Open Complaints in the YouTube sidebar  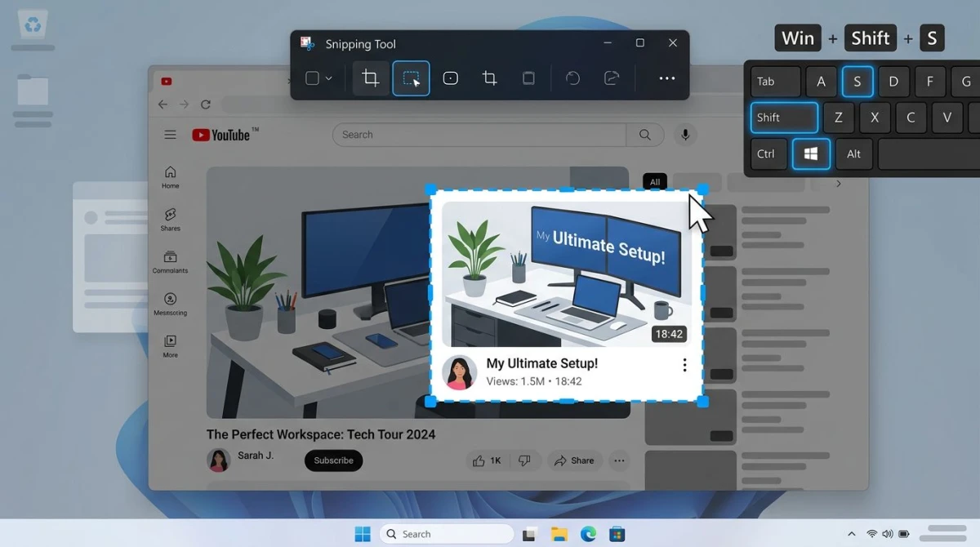(x=170, y=261)
